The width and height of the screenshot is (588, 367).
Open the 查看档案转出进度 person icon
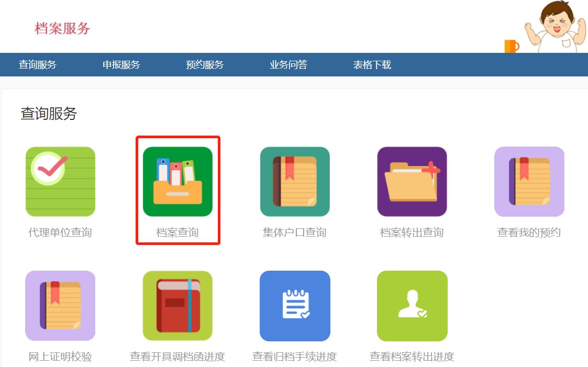pyautogui.click(x=412, y=306)
